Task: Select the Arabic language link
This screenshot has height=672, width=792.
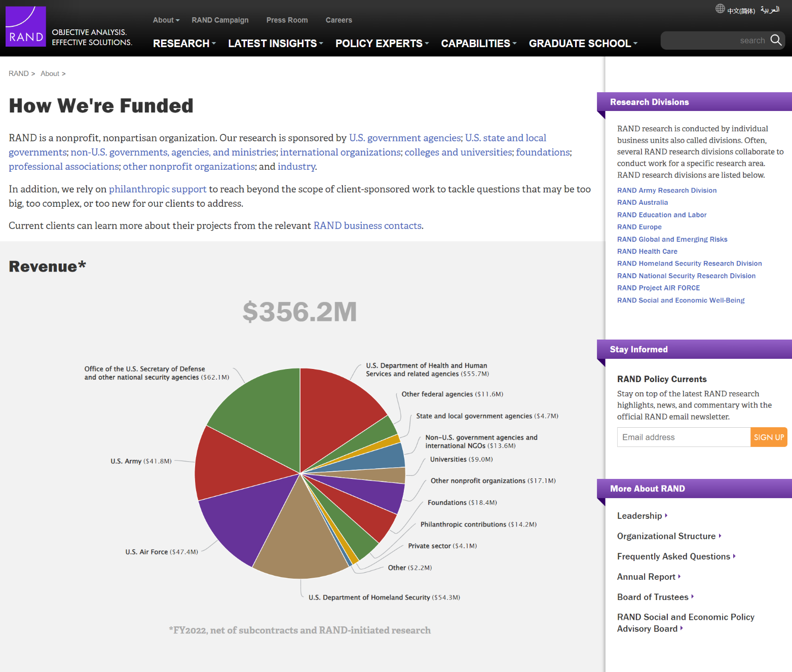Action: (x=770, y=10)
